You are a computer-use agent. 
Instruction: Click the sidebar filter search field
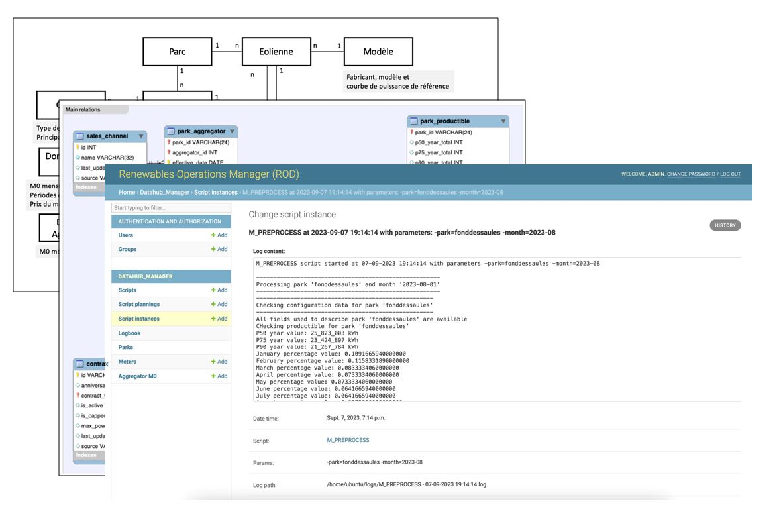[171, 208]
